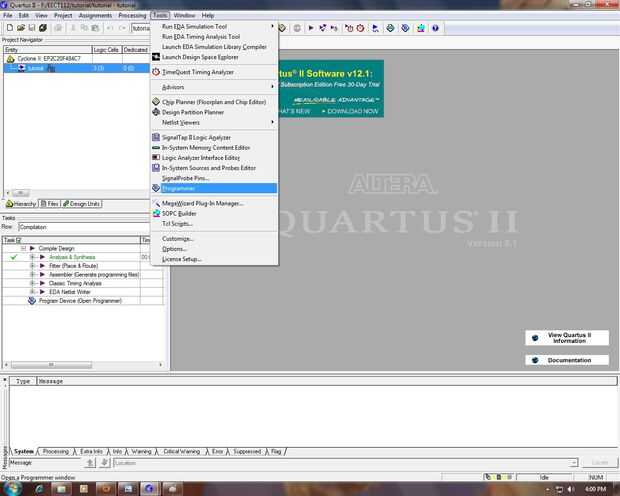
Task: Select the Cyclone II EP2C20F484C7 row
Action: 76,59
